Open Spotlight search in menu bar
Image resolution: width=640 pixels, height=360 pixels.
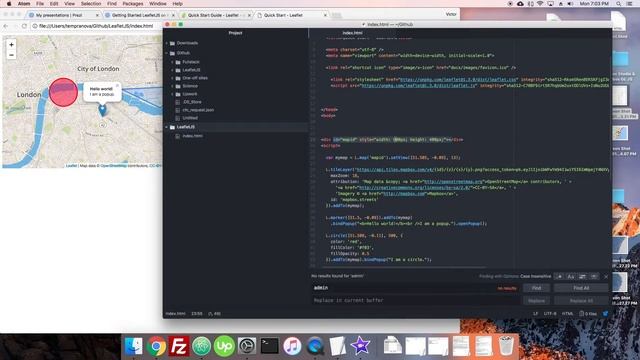tap(618, 4)
